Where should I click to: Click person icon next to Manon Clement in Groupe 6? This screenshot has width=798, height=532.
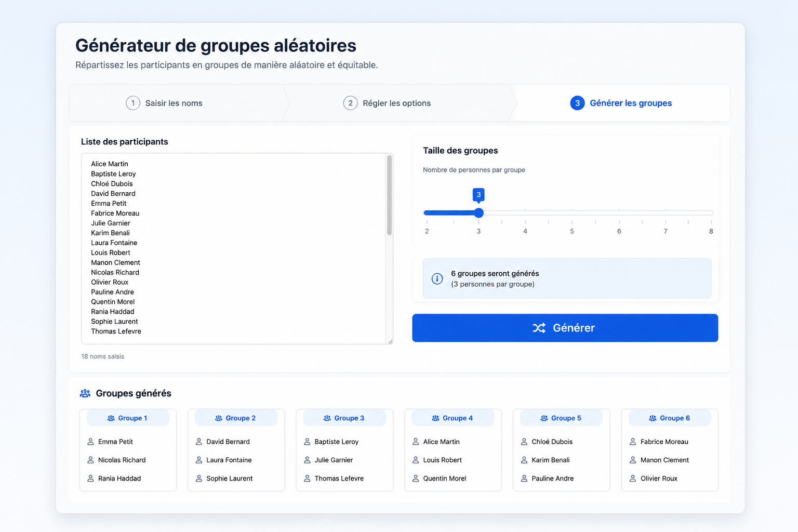633,460
